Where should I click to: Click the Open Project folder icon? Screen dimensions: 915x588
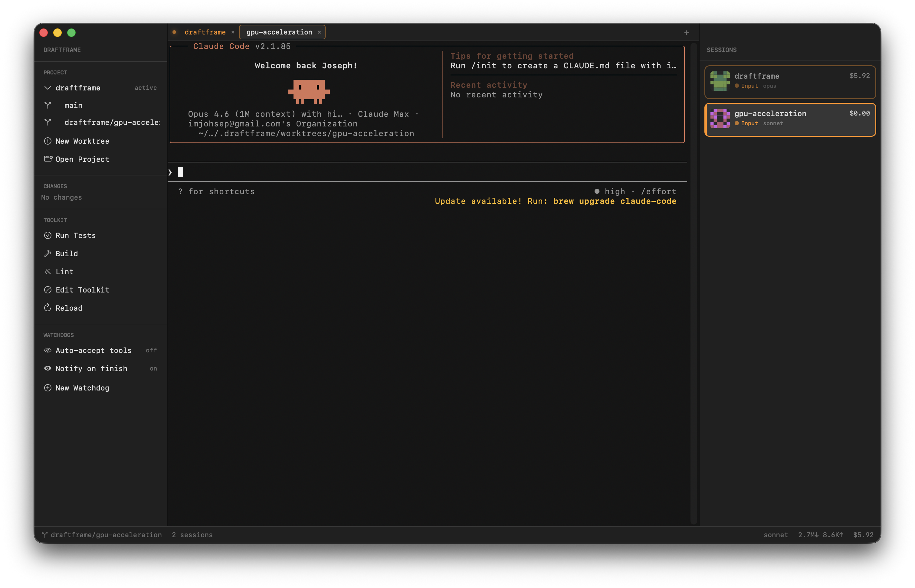48,159
